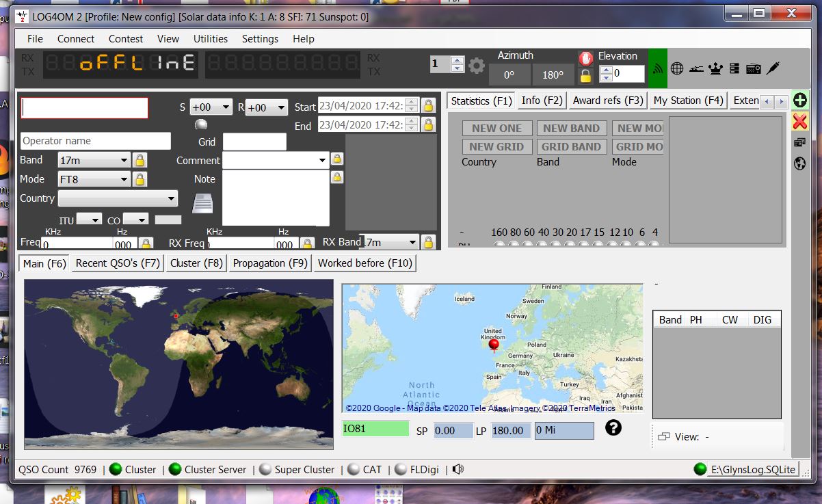Open the Country dropdown
Image resolution: width=822 pixels, height=504 pixels.
[x=118, y=198]
